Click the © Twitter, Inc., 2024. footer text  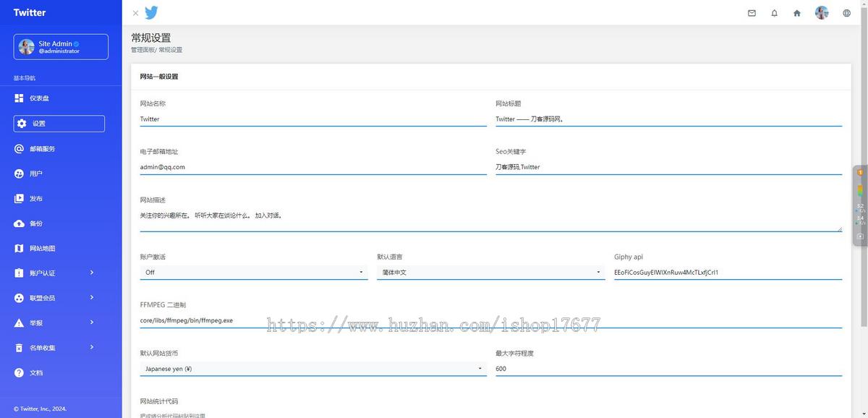pos(40,409)
